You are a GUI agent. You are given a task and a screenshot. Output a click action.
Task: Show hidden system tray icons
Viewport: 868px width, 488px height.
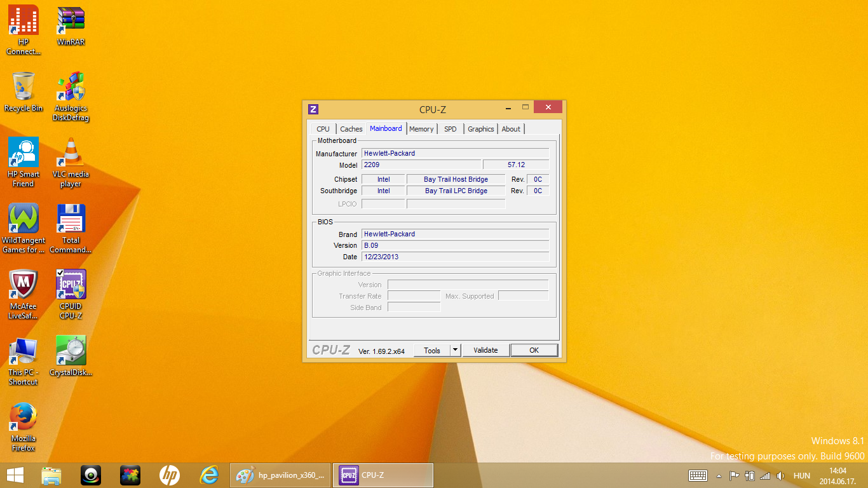point(719,476)
